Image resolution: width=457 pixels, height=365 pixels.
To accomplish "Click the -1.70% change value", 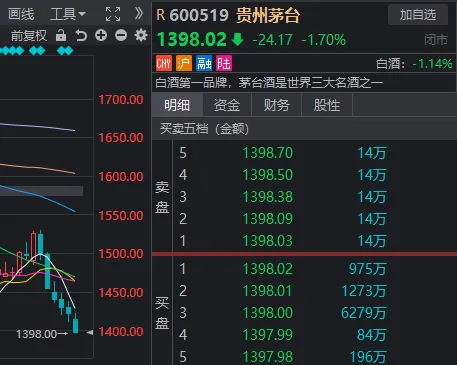I will [324, 40].
